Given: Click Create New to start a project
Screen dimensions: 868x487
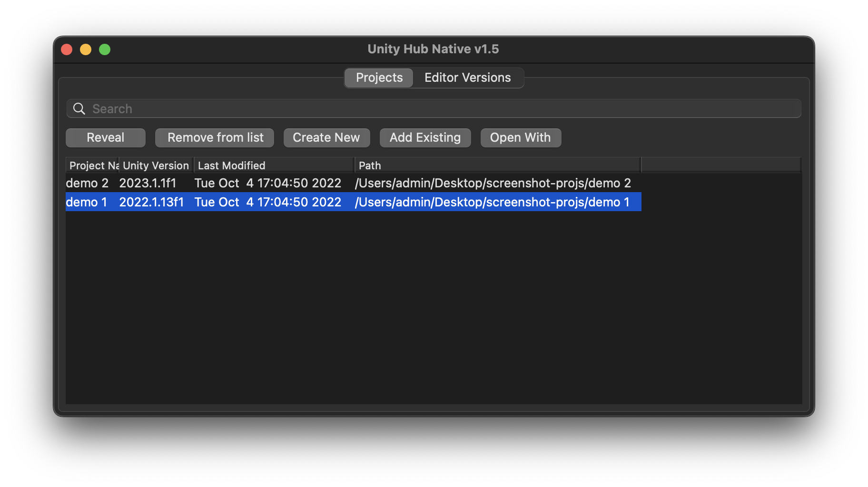Looking at the screenshot, I should (326, 137).
